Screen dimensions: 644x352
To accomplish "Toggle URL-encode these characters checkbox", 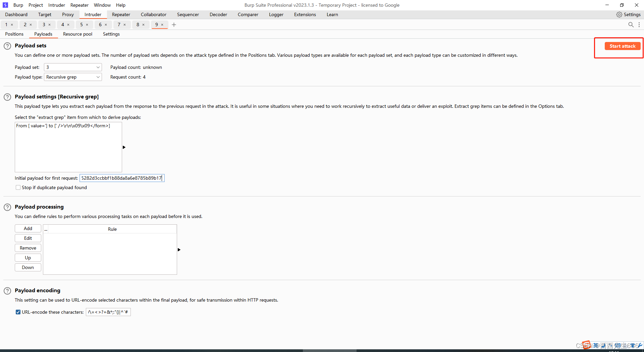I will coord(18,312).
